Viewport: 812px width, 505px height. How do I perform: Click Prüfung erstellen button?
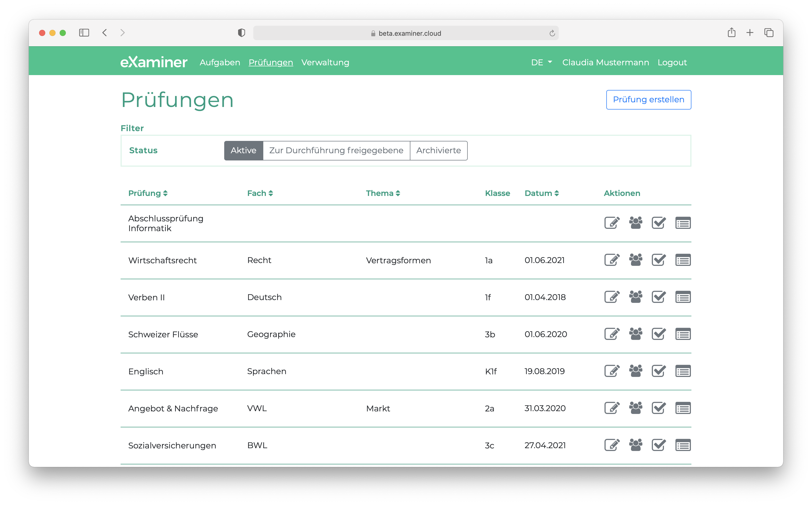point(648,100)
